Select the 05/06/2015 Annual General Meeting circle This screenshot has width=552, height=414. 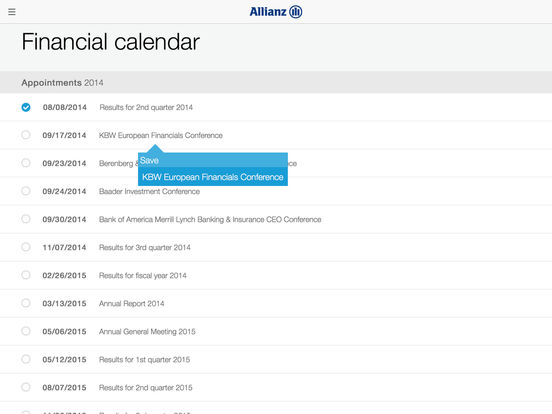26,331
